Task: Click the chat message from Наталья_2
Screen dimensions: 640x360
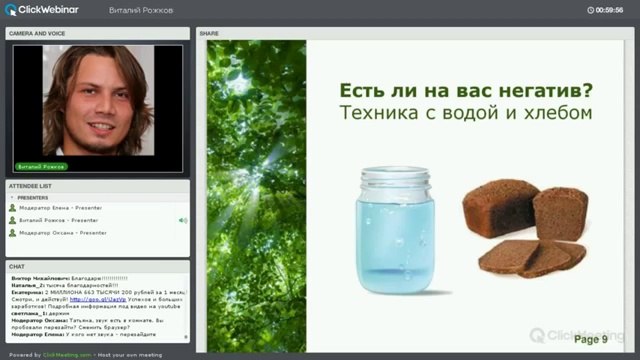Action: tap(65, 285)
